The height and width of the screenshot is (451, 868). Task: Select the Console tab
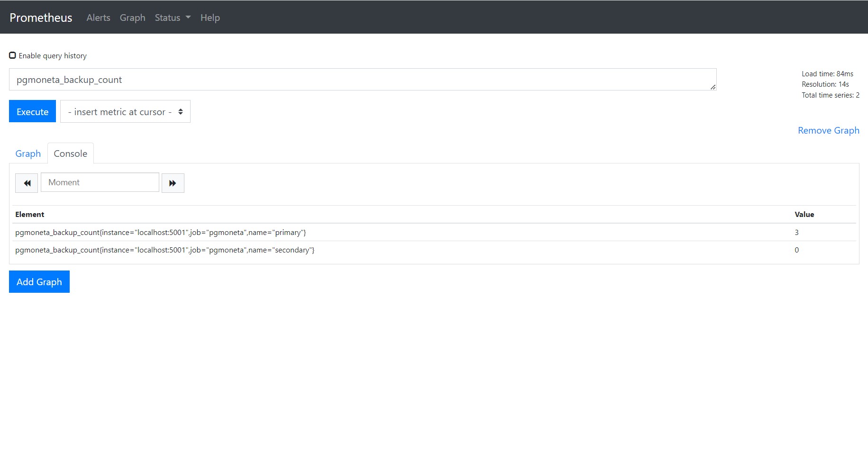coord(70,153)
